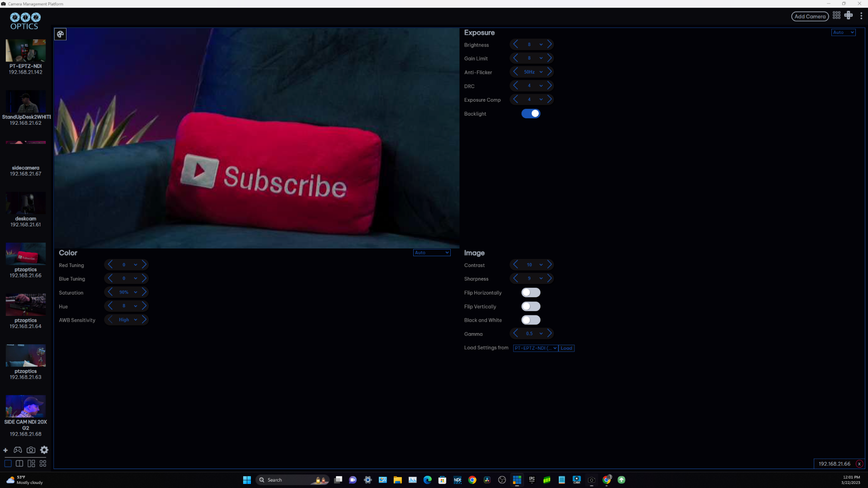Select the two-column split layout icon
The width and height of the screenshot is (868, 488).
[x=19, y=464]
